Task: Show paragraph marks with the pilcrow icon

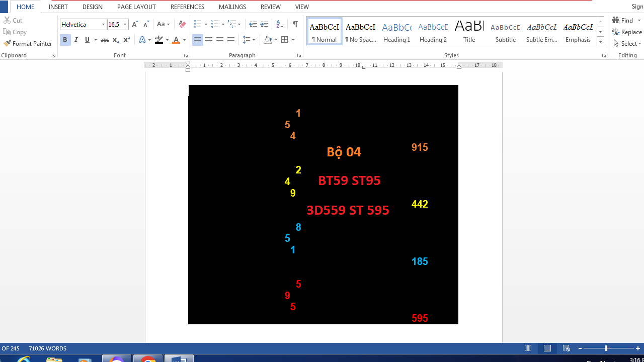Action: click(x=295, y=24)
